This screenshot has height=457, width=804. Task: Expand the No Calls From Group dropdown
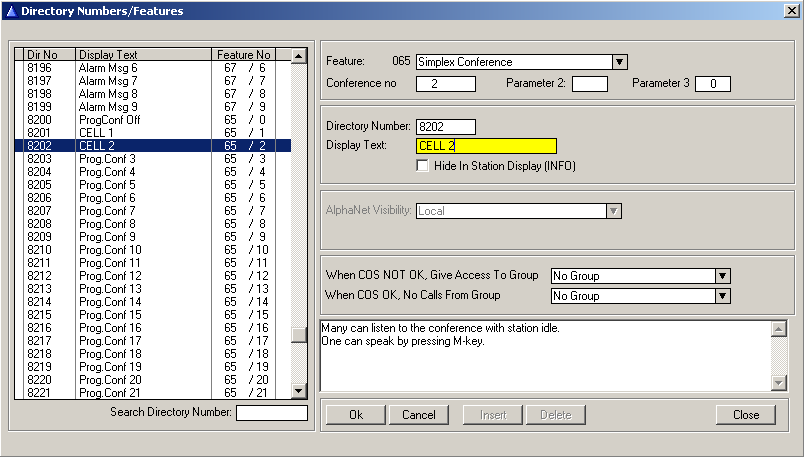723,296
